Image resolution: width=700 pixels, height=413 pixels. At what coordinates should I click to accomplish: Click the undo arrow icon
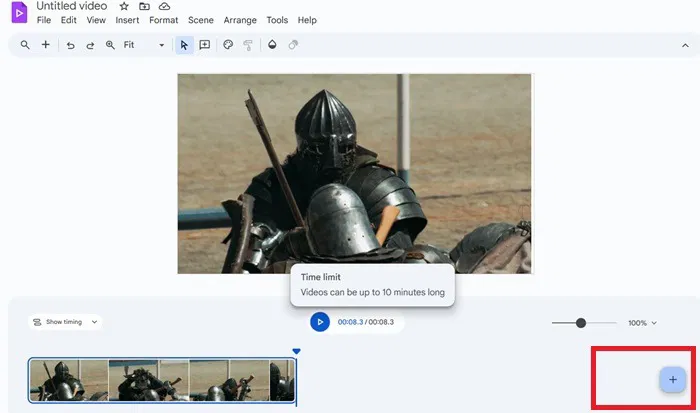tap(70, 45)
